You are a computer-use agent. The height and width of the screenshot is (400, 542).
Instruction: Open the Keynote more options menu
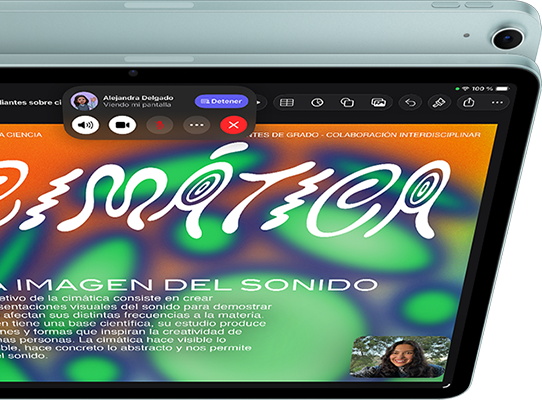497,103
